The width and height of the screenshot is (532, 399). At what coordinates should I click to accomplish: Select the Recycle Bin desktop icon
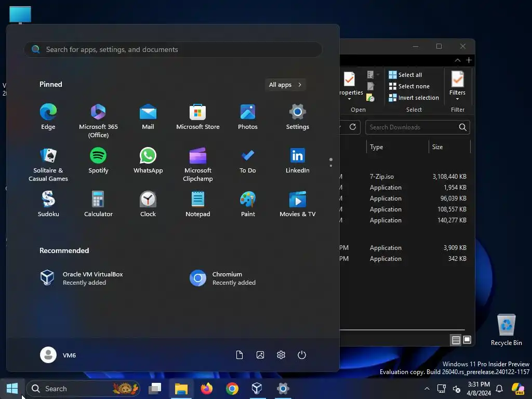pos(506,330)
